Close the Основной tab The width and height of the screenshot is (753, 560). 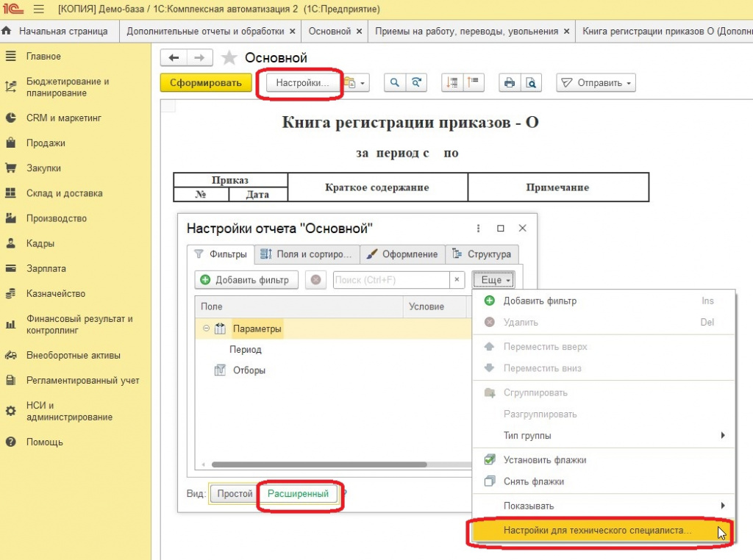click(x=359, y=31)
